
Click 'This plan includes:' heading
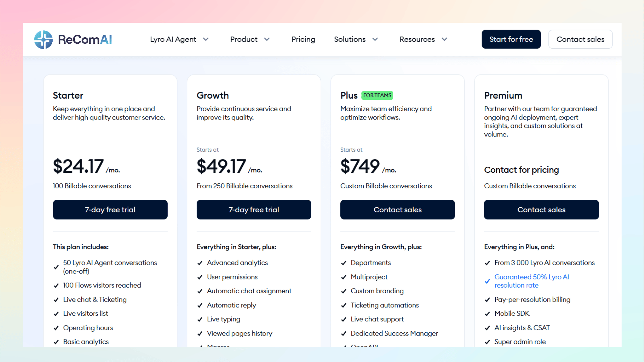point(81,247)
